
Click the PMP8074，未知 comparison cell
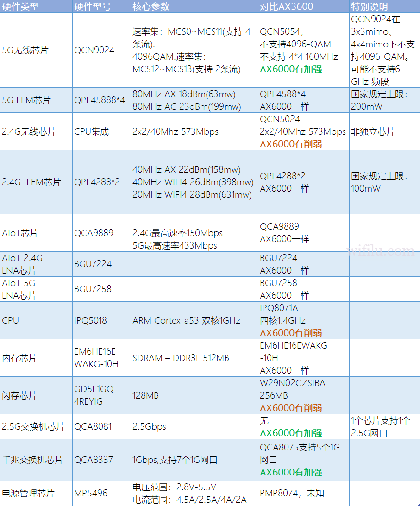click(304, 494)
